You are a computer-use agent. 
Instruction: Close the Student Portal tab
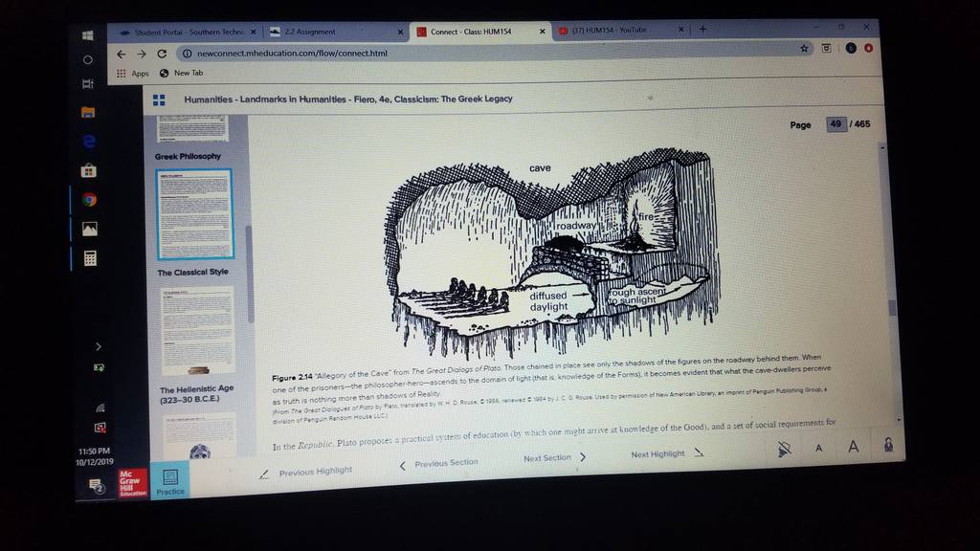click(x=253, y=32)
